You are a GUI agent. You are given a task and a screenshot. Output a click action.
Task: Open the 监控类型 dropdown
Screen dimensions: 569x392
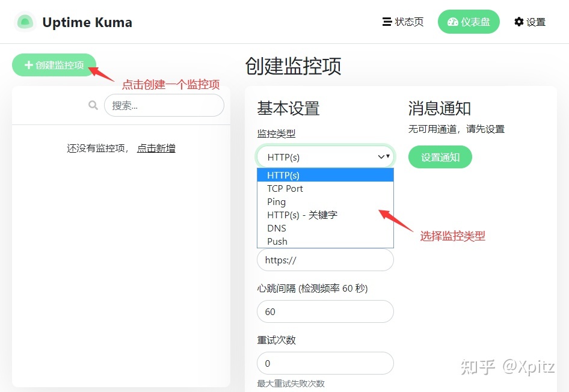click(325, 157)
